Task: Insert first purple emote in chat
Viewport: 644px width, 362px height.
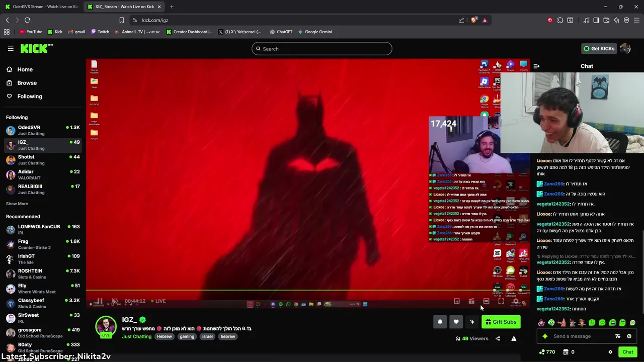Action: (541, 323)
